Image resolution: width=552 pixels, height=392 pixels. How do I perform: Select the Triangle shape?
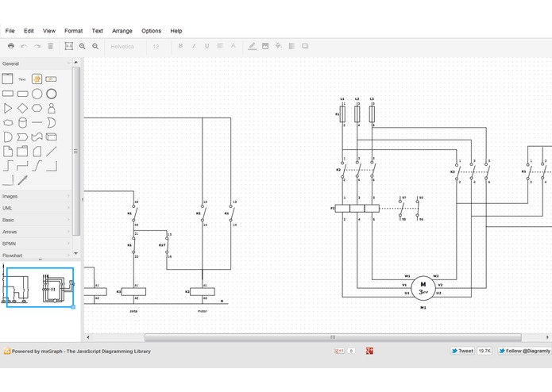tap(7, 108)
